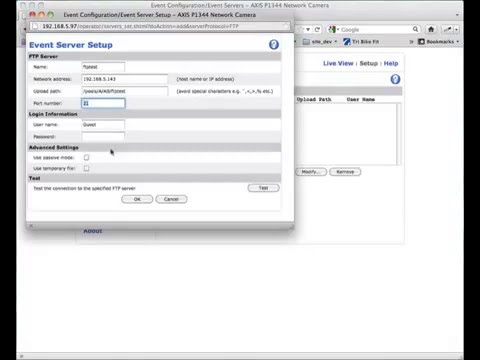Expand the site_dev bookmarks folder
This screenshot has height=360, width=480.
[x=320, y=42]
